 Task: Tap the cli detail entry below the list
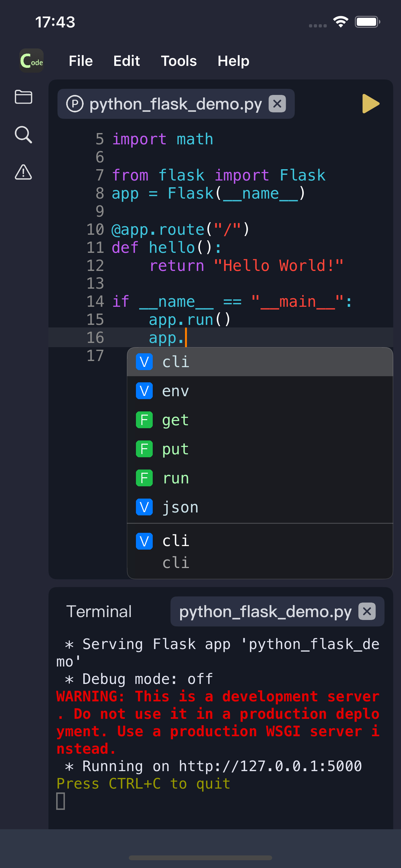click(260, 551)
